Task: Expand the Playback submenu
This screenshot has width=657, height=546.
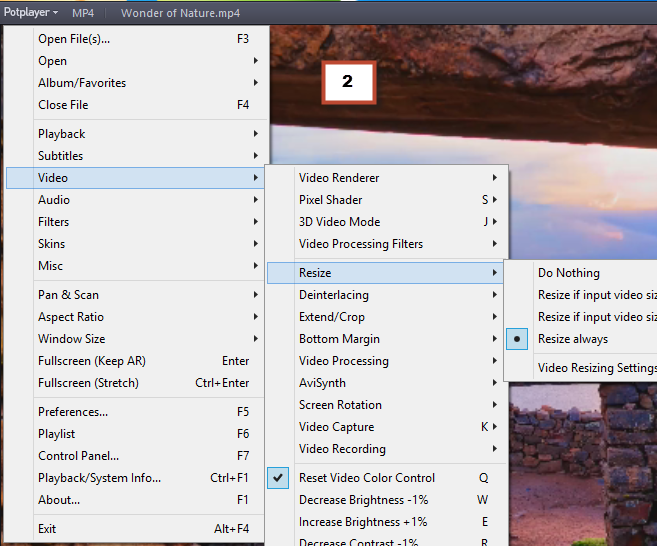Action: pyautogui.click(x=136, y=134)
